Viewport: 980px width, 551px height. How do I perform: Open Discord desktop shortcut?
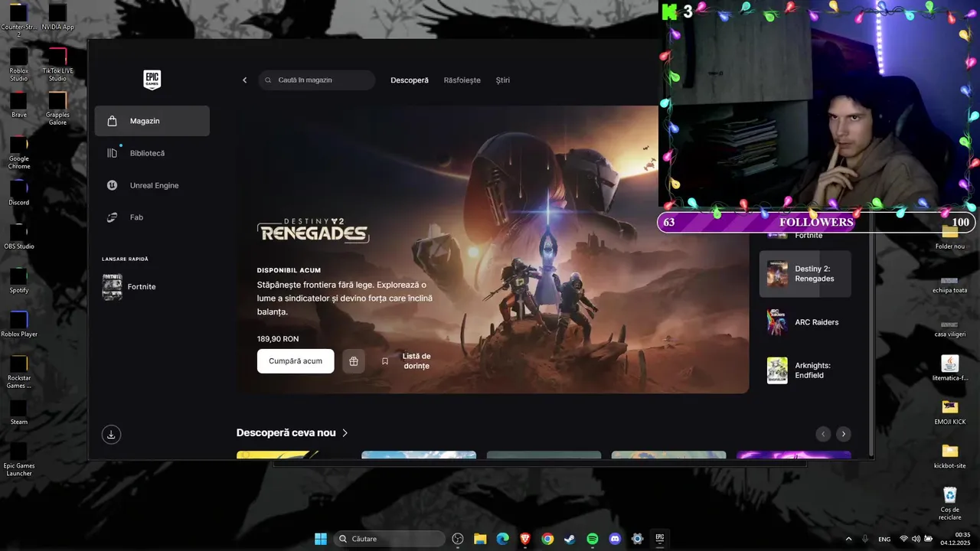tap(18, 194)
